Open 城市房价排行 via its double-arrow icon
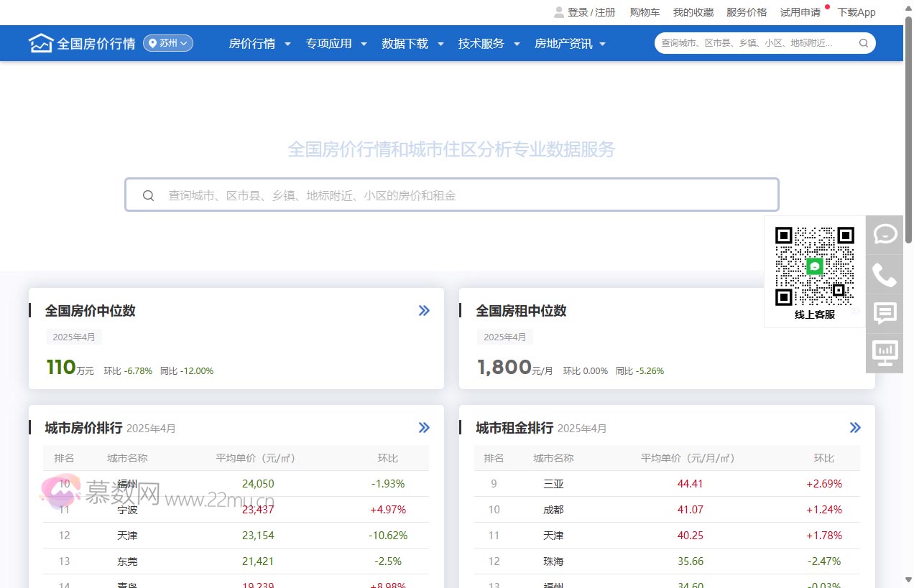The height and width of the screenshot is (588, 914). [x=424, y=427]
